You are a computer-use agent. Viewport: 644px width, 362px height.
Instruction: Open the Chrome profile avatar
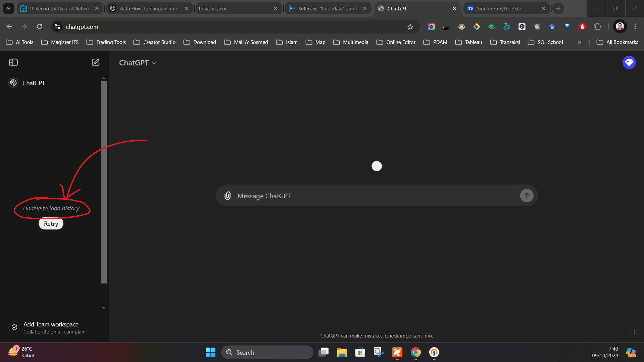(x=620, y=27)
